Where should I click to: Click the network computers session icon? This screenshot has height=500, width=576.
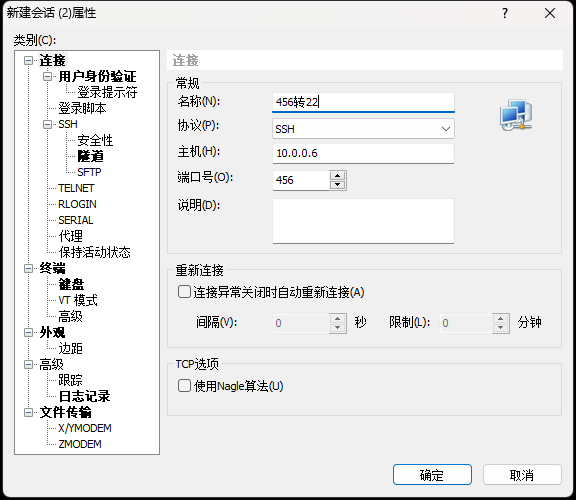point(516,115)
